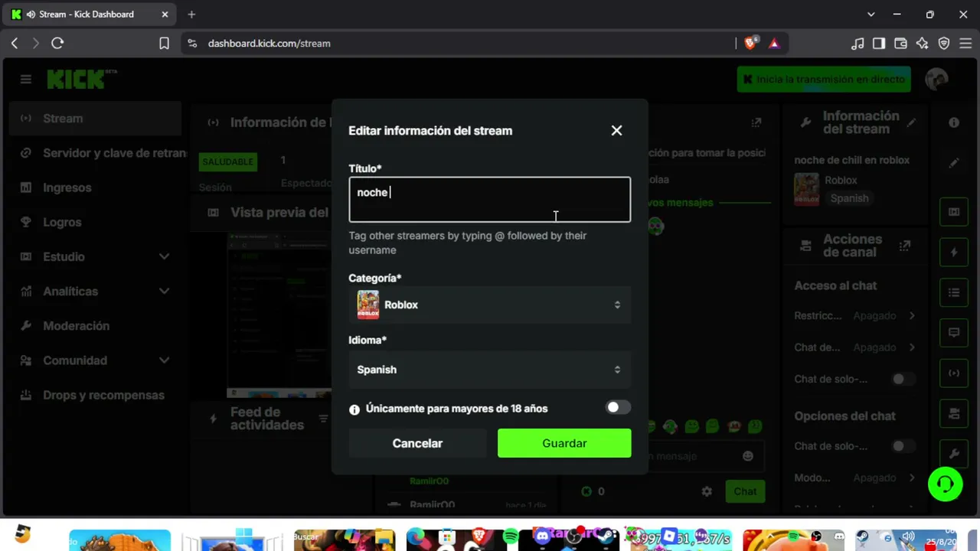The image size is (980, 551).
Task: Click the pencil icon in the right rail
Action: click(x=954, y=164)
